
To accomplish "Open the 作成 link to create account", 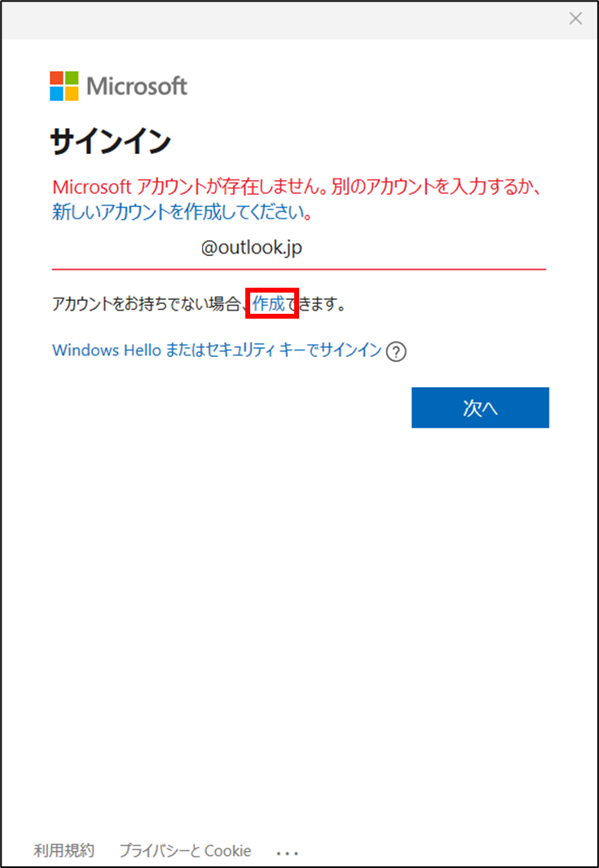I will click(x=269, y=303).
